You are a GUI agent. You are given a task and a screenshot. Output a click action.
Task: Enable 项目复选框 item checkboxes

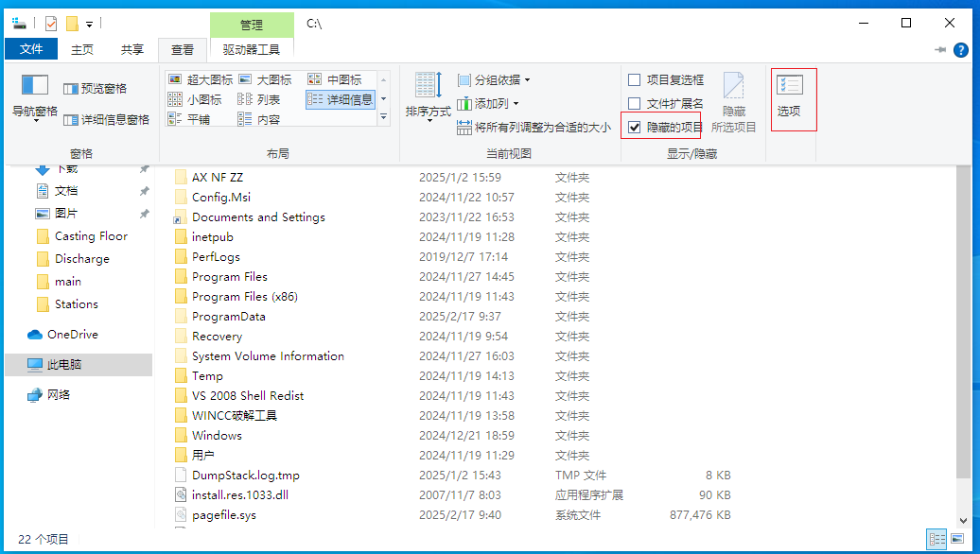coord(632,81)
